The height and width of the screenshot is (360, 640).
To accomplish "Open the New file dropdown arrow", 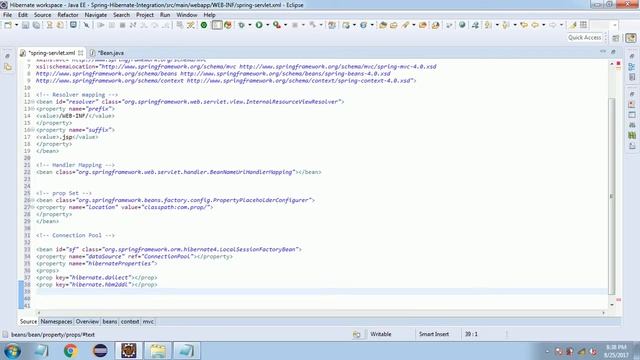I will click(16, 25).
